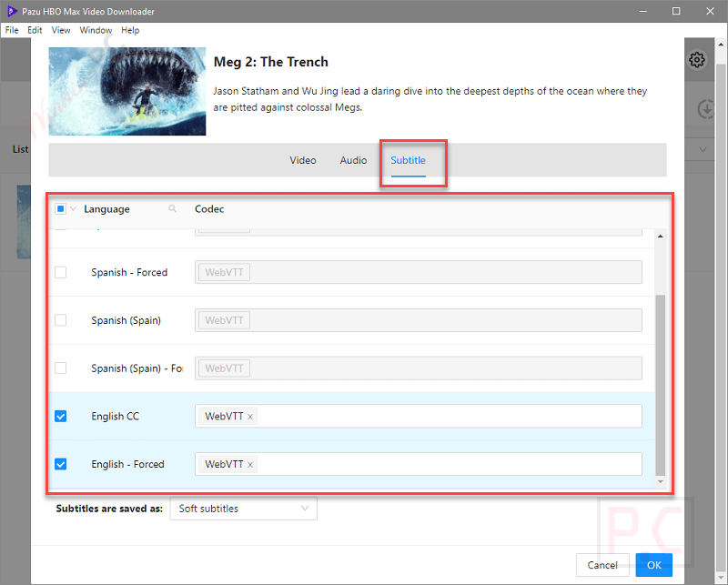This screenshot has height=585, width=728.
Task: Open codec field for English - Forced
Action: (x=419, y=464)
